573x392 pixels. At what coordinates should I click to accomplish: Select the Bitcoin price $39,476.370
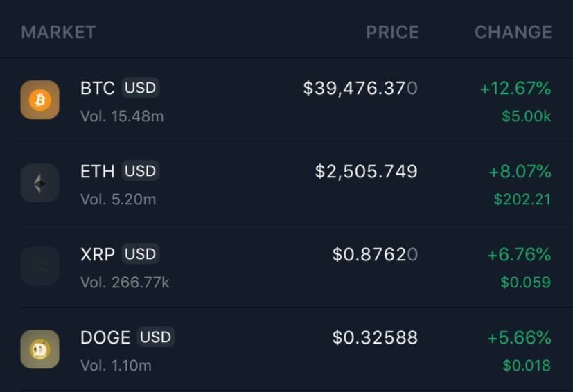(x=360, y=89)
